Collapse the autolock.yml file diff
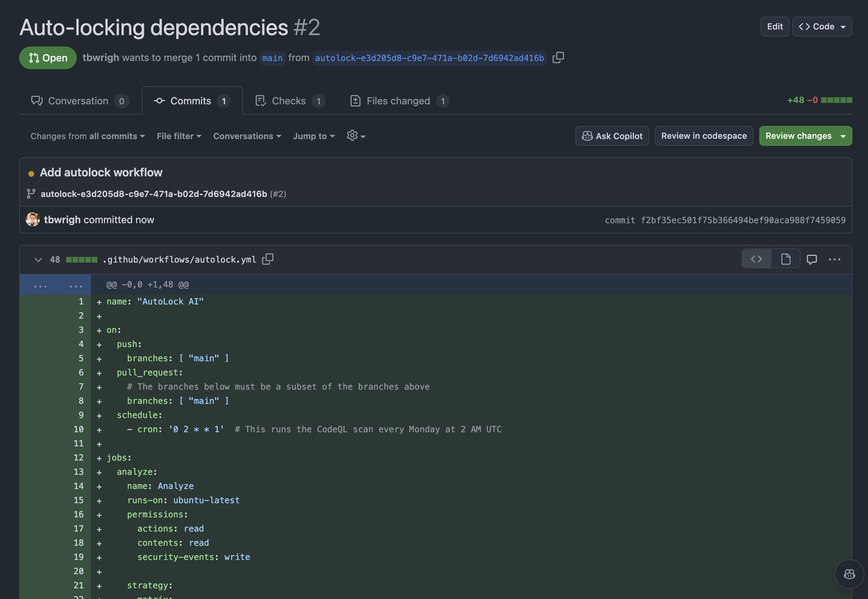The image size is (868, 599). [38, 259]
